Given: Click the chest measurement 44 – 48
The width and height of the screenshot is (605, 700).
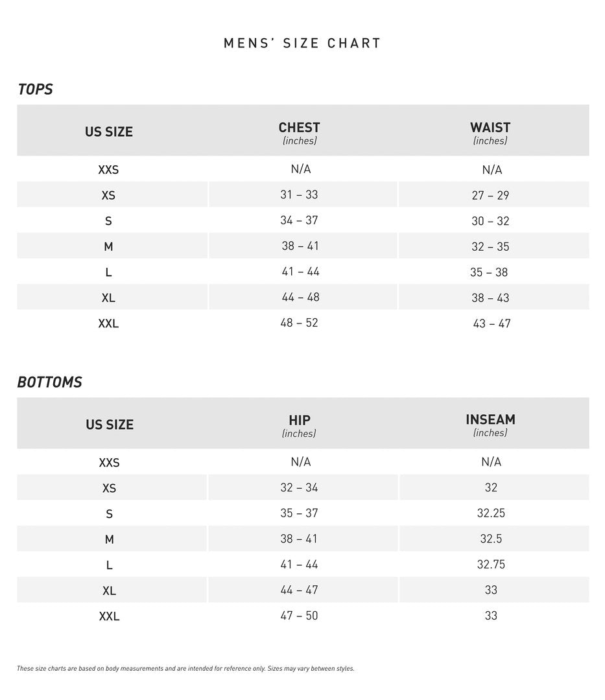Looking at the screenshot, I should (x=300, y=297).
